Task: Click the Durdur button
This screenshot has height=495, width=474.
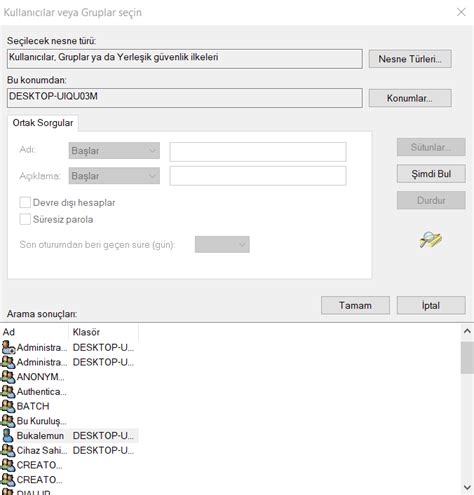Action: pos(431,200)
